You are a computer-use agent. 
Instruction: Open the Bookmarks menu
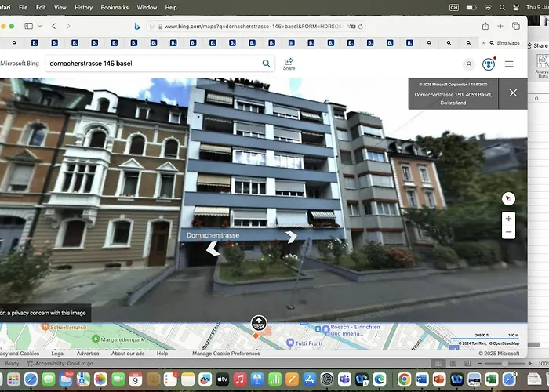pos(115,7)
